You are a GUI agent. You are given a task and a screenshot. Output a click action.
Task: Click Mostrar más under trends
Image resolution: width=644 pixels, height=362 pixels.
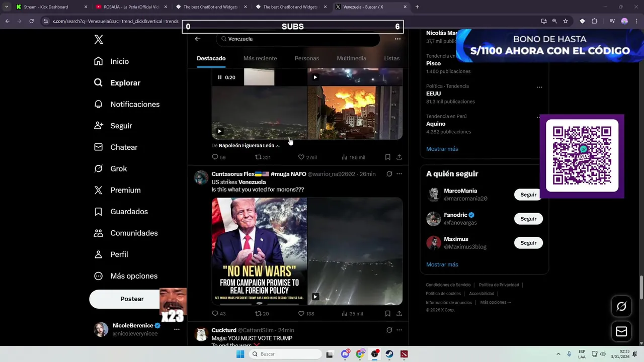[442, 149]
